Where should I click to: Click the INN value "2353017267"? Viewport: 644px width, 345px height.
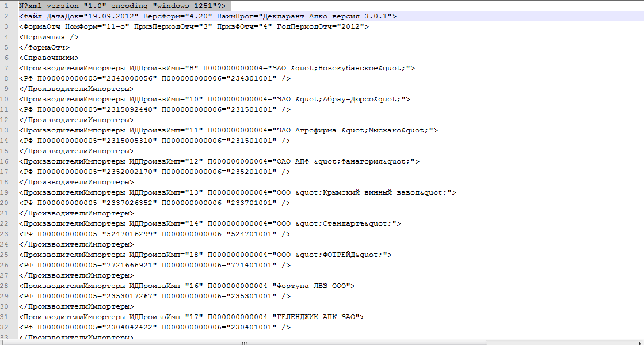pos(130,296)
